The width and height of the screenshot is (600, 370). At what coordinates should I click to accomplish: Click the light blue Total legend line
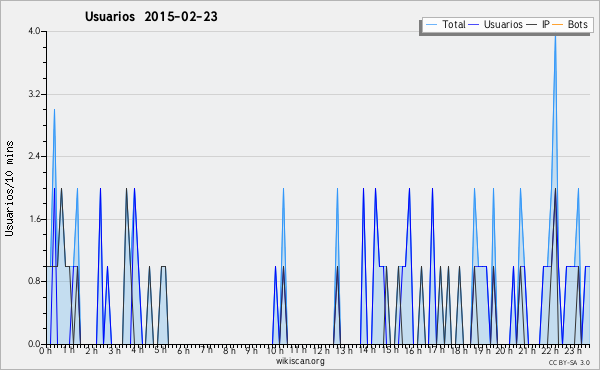[431, 25]
